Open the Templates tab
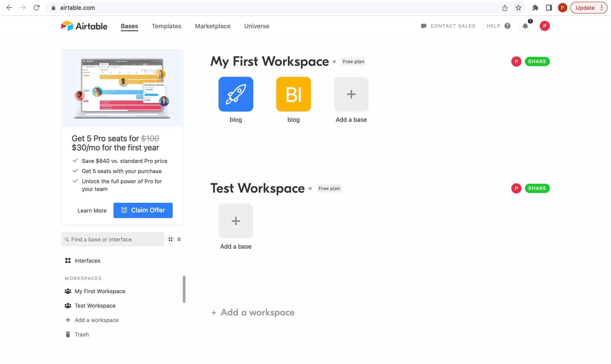This screenshot has width=611, height=364. [x=166, y=26]
